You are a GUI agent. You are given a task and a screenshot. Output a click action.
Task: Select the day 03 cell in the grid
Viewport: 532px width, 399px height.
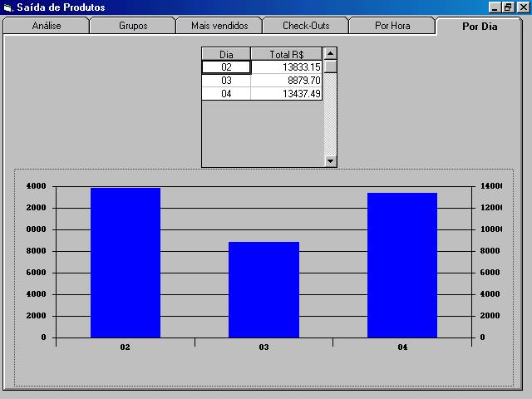click(226, 81)
